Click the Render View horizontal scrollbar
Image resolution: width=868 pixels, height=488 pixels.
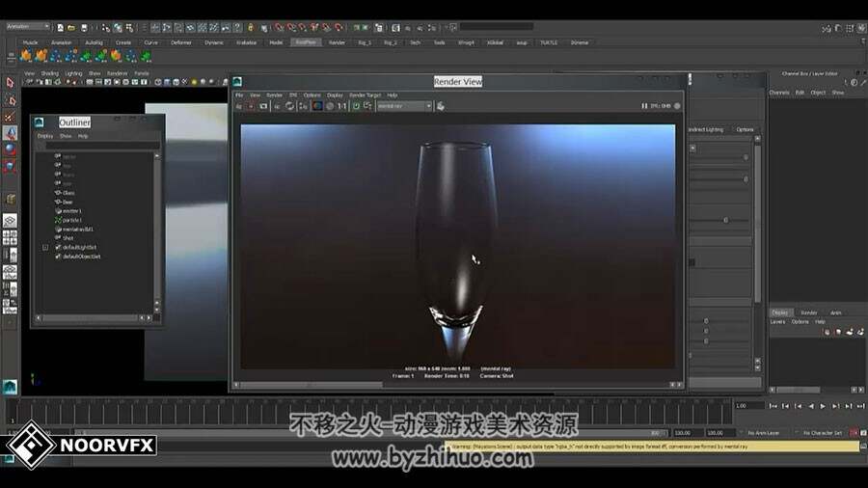click(312, 385)
